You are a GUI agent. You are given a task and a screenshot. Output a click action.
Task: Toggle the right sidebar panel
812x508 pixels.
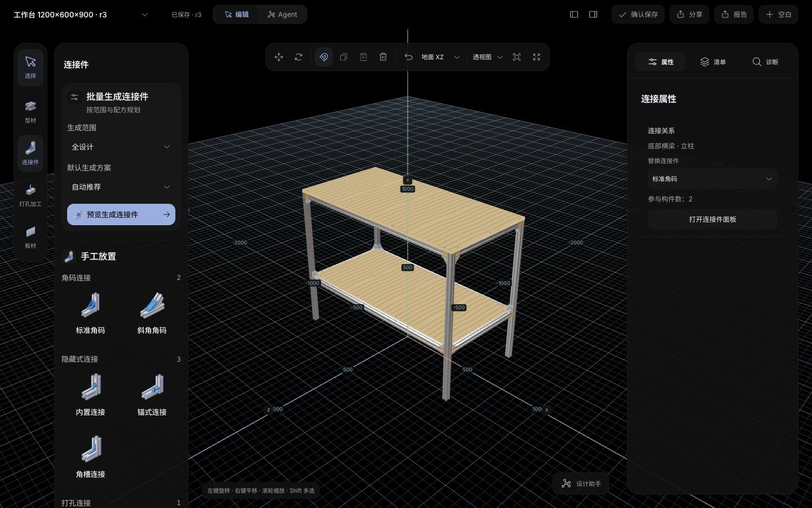tap(593, 15)
